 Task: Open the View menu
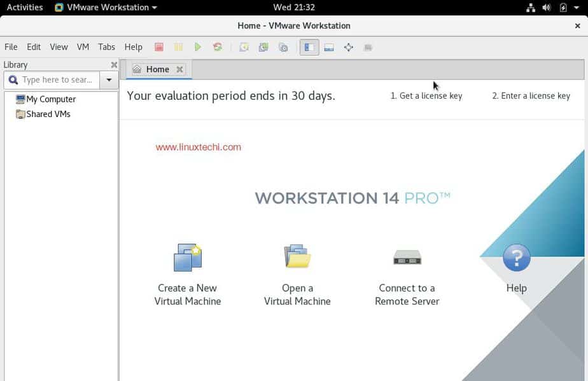coord(59,47)
